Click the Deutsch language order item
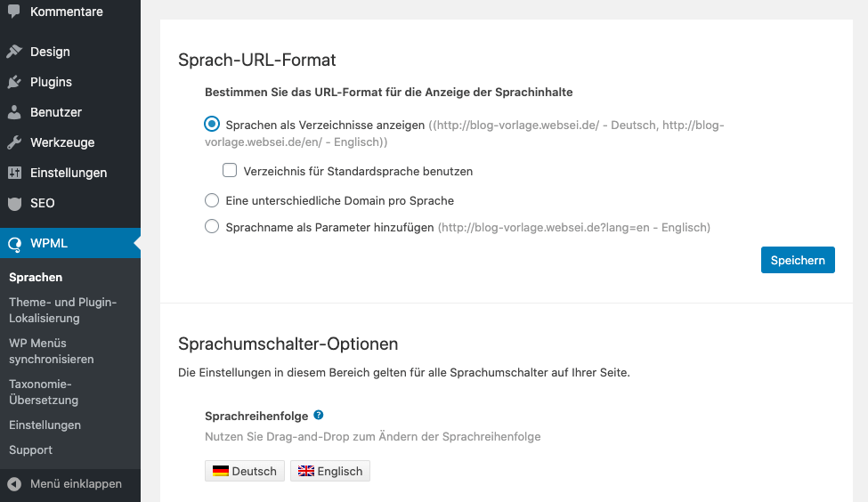The height and width of the screenshot is (502, 868). coord(245,471)
